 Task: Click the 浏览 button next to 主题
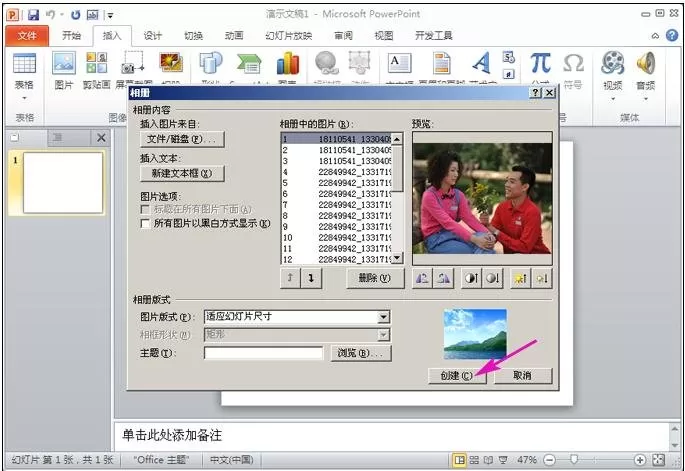point(361,353)
